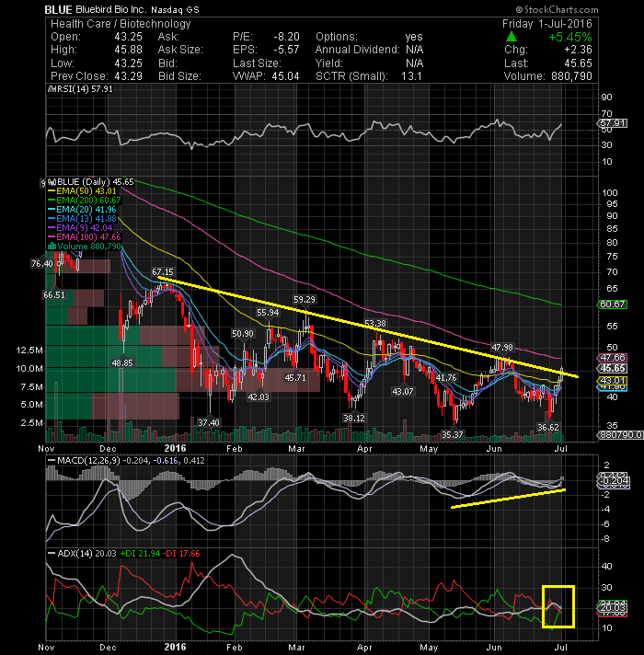This screenshot has height=655, width=644.
Task: Click the SCTR (Small) 13.1 value
Action: coord(412,76)
